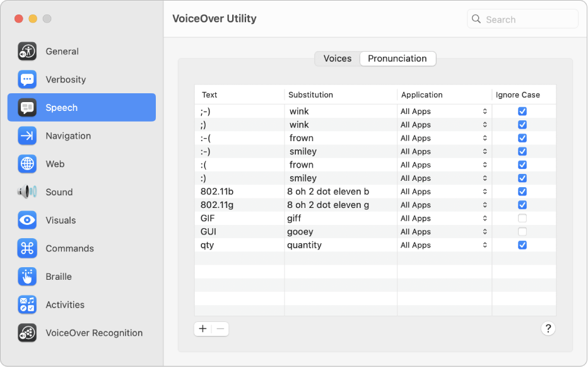Viewport: 588px width, 368px height.
Task: Expand All Apps popup for GIF row
Action: (444, 219)
